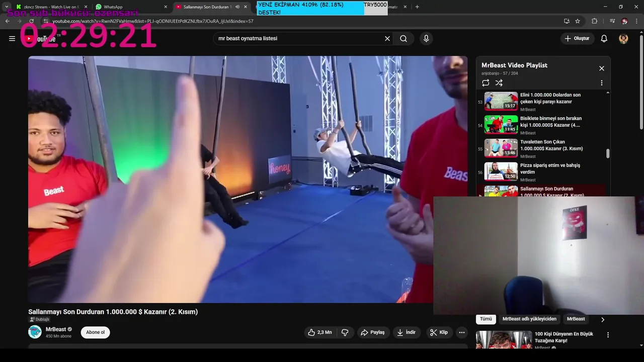644x362 pixels.
Task: Like the video (2,3 Mn)
Action: (320, 332)
